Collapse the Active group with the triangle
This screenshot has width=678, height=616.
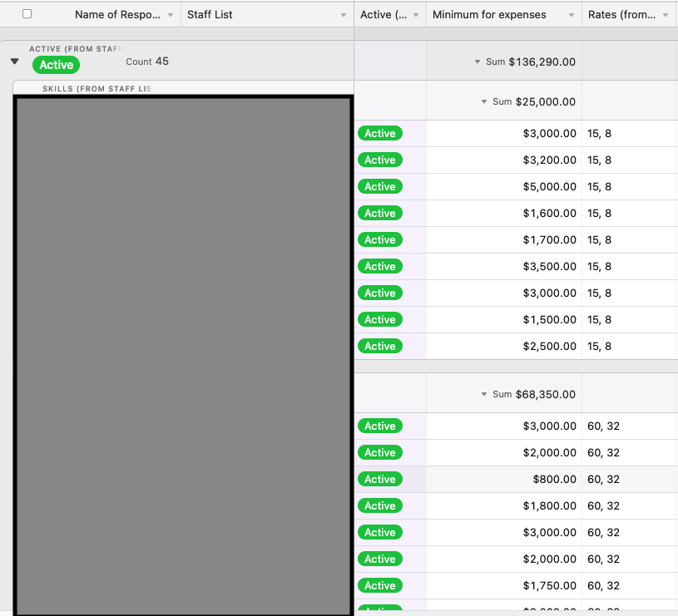click(15, 62)
